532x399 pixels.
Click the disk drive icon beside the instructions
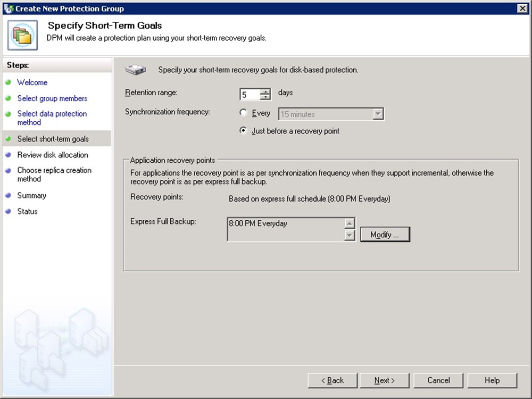point(135,69)
